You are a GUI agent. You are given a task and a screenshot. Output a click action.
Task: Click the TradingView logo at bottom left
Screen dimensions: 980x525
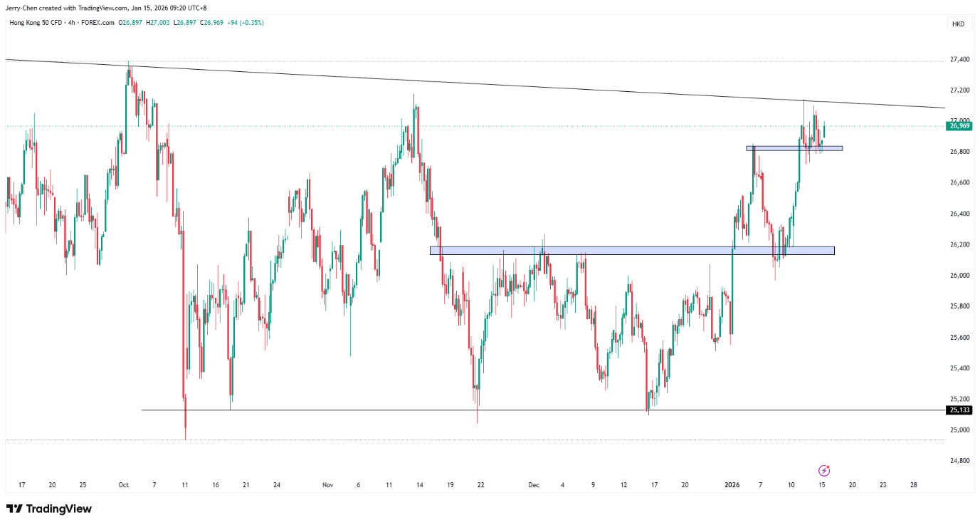click(x=48, y=509)
